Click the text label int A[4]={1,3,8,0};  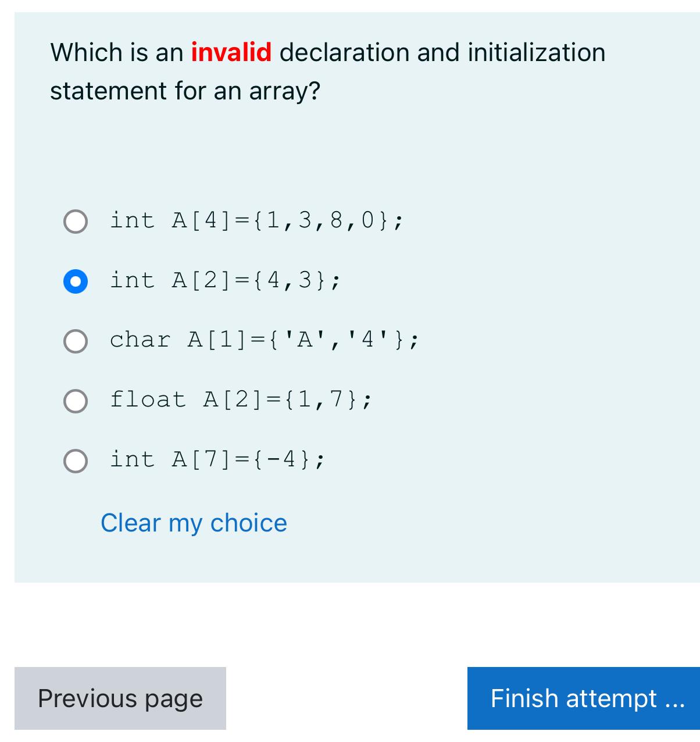pyautogui.click(x=256, y=220)
